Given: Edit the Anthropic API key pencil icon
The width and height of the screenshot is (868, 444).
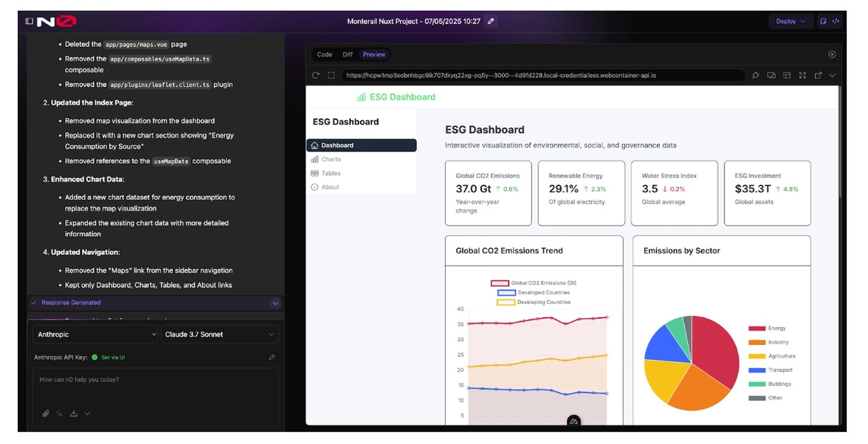Looking at the screenshot, I should pos(272,357).
